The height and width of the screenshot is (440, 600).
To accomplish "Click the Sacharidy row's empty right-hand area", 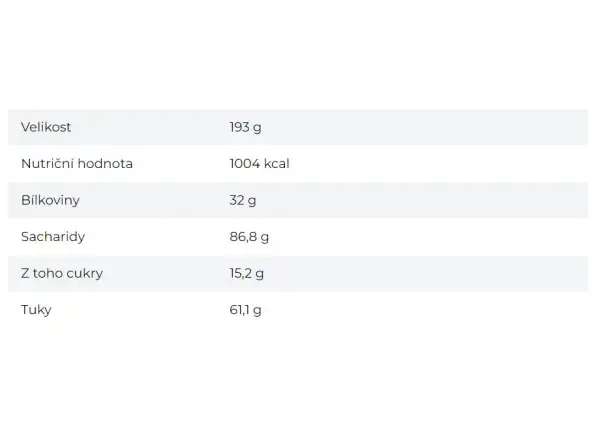I will coord(429,237).
